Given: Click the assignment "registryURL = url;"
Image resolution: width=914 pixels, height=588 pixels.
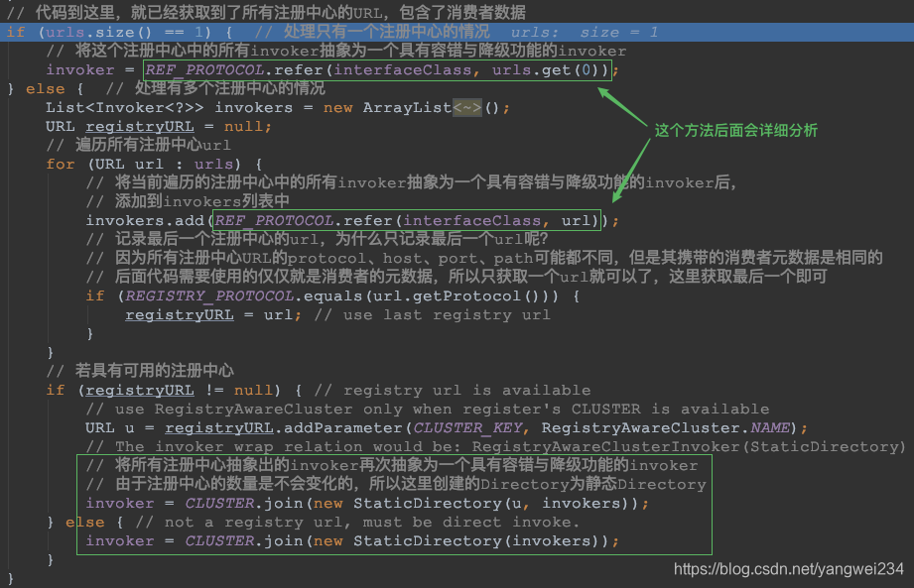Looking at the screenshot, I should click(x=213, y=315).
